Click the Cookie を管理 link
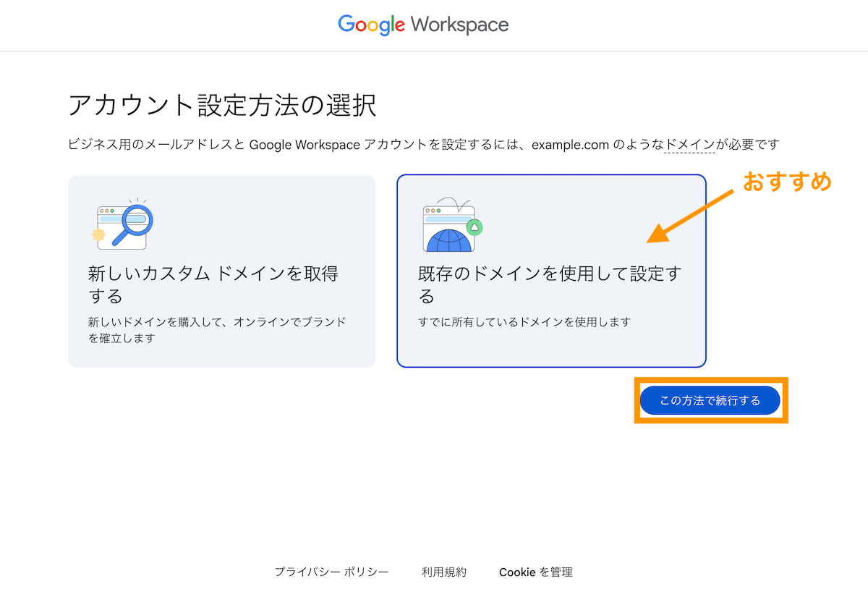Screen dimensions: 868x592 click(x=536, y=572)
